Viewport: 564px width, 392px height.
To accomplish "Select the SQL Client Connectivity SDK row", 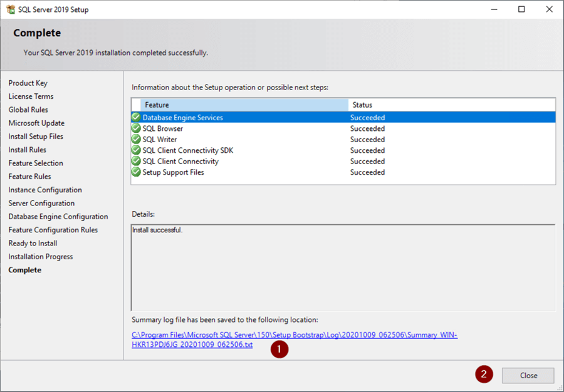I will click(x=343, y=150).
